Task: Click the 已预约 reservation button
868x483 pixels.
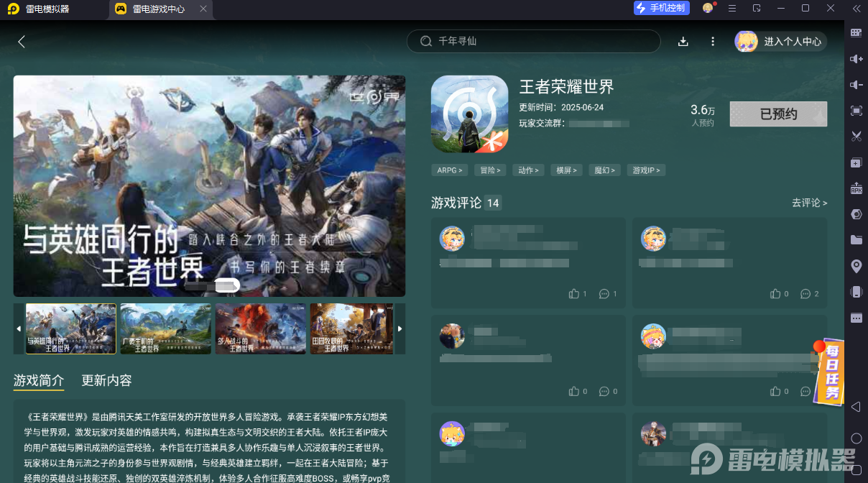Action: click(778, 114)
